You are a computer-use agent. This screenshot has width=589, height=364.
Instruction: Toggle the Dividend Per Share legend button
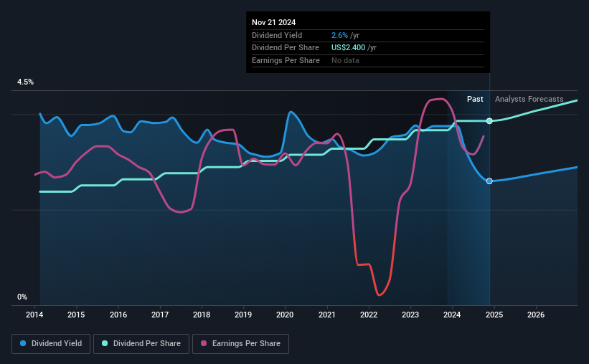[141, 344]
